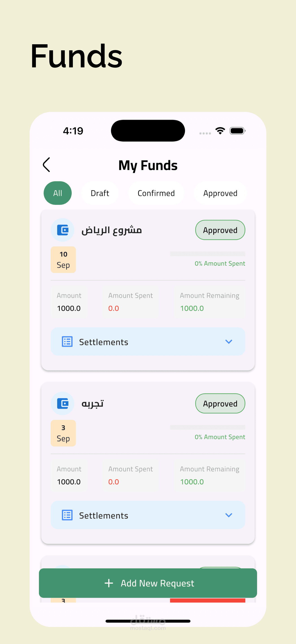Expand Settlements chevron for مشروع الرياض
296x644 pixels.
click(x=229, y=342)
